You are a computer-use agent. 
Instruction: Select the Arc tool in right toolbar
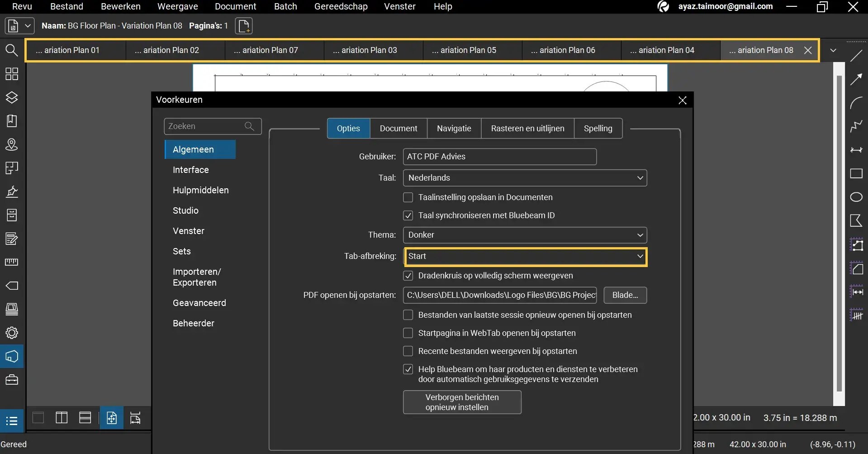tap(856, 103)
